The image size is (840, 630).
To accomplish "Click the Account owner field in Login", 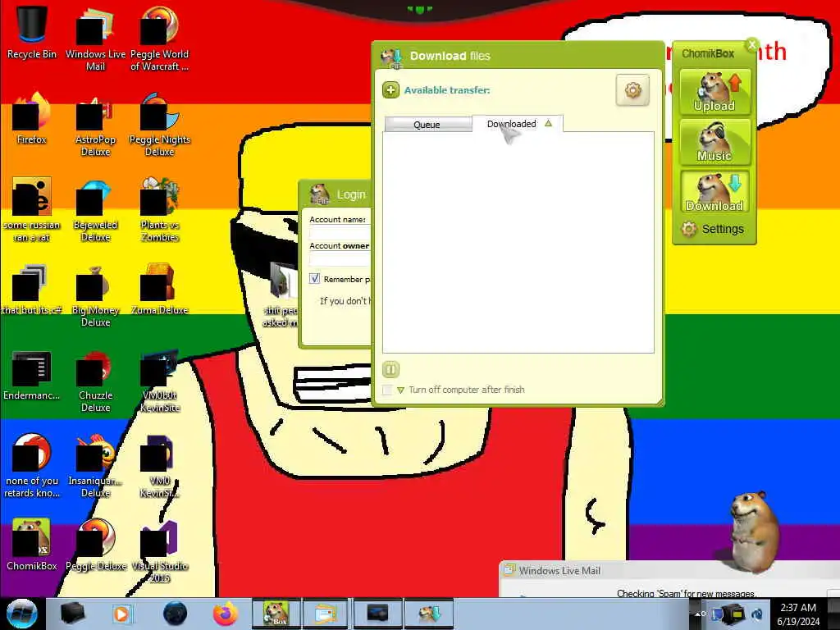I will 340,259.
